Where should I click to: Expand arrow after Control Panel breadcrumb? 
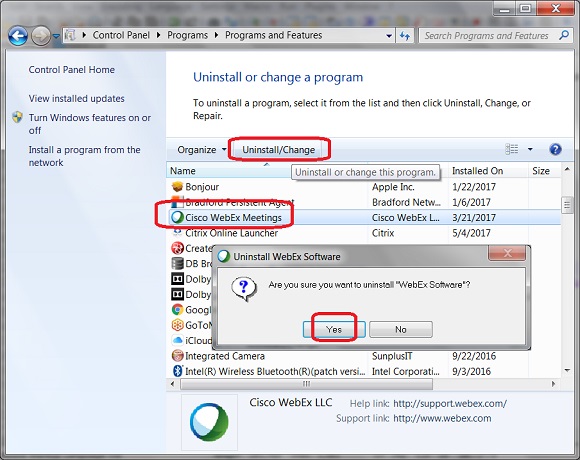[x=159, y=35]
